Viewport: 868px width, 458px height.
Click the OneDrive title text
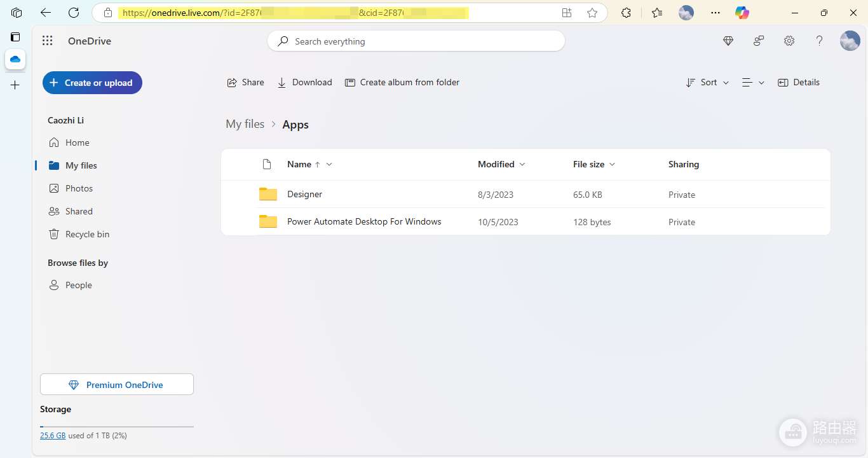coord(90,41)
